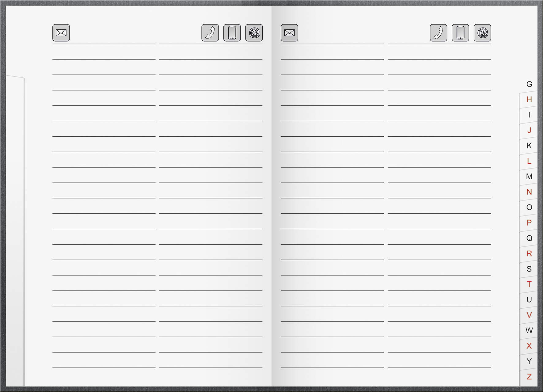
Task: Click first line under right page phone icons
Action: (439, 52)
